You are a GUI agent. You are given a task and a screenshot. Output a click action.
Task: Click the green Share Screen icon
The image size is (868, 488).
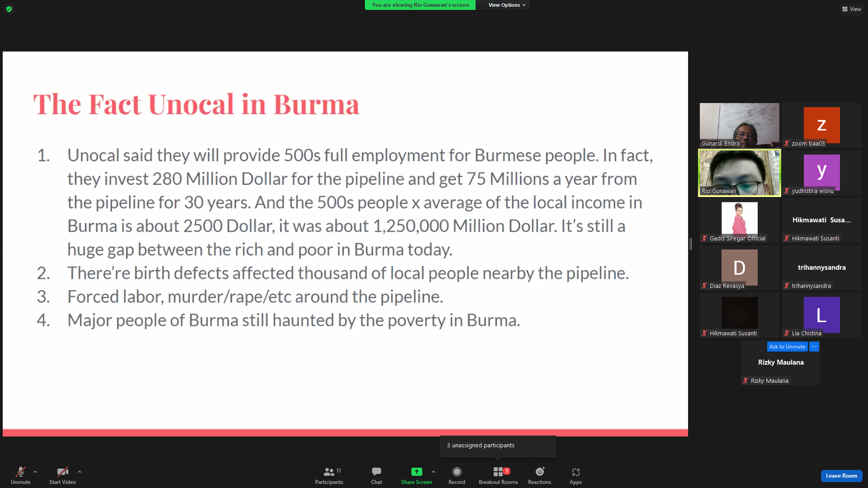416,472
